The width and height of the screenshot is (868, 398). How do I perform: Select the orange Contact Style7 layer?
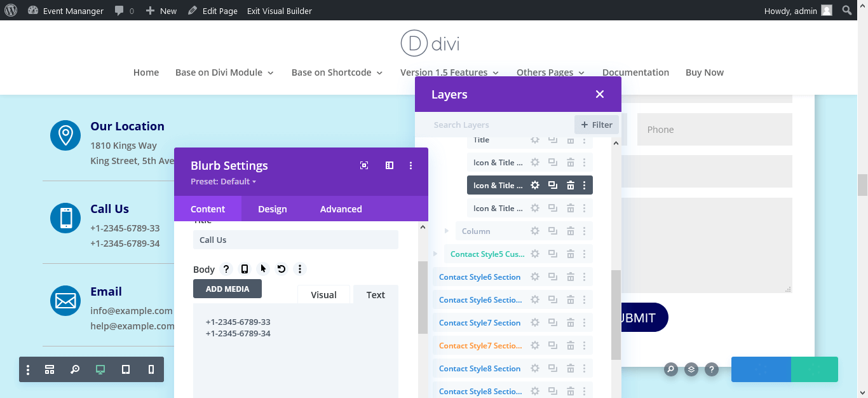[x=480, y=345]
